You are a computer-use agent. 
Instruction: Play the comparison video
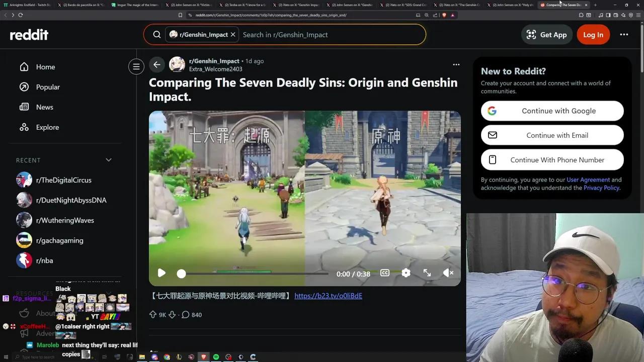pos(162,273)
